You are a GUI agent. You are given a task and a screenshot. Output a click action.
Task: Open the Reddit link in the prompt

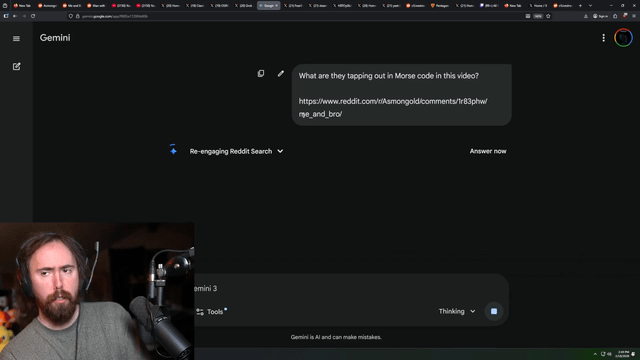393,107
